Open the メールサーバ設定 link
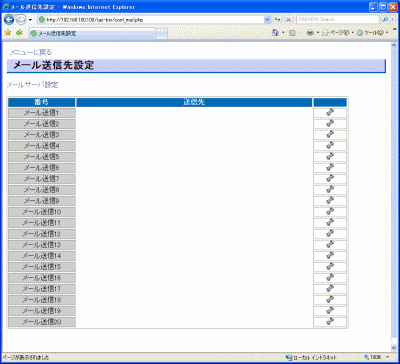Image resolution: width=400 pixels, height=364 pixels. click(x=33, y=85)
